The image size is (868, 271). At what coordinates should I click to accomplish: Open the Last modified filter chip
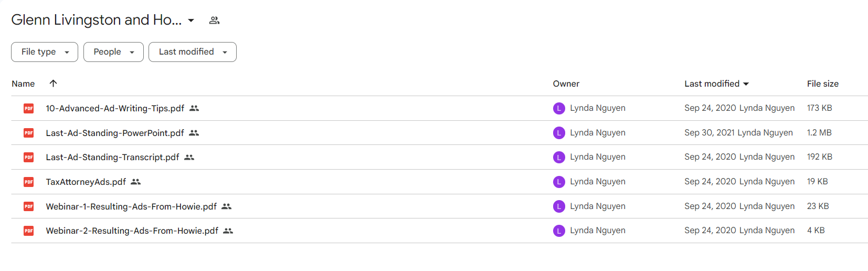coord(193,52)
